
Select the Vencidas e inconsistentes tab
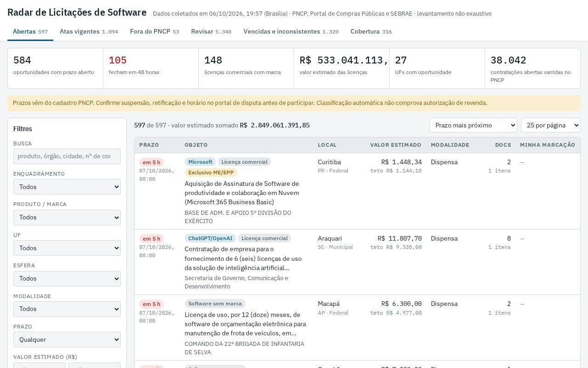[x=291, y=32]
